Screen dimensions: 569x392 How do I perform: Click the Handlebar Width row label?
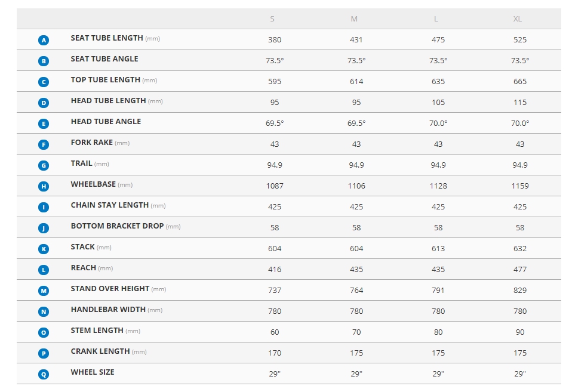tap(108, 310)
